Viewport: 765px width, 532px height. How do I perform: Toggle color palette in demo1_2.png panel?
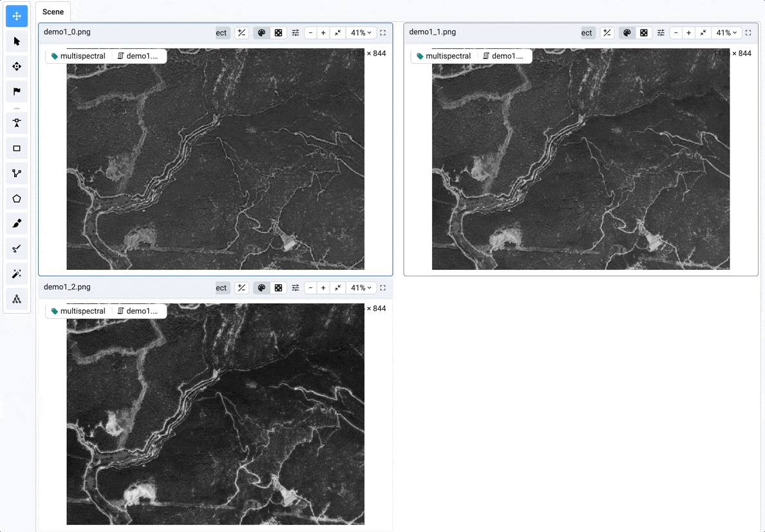click(x=261, y=288)
